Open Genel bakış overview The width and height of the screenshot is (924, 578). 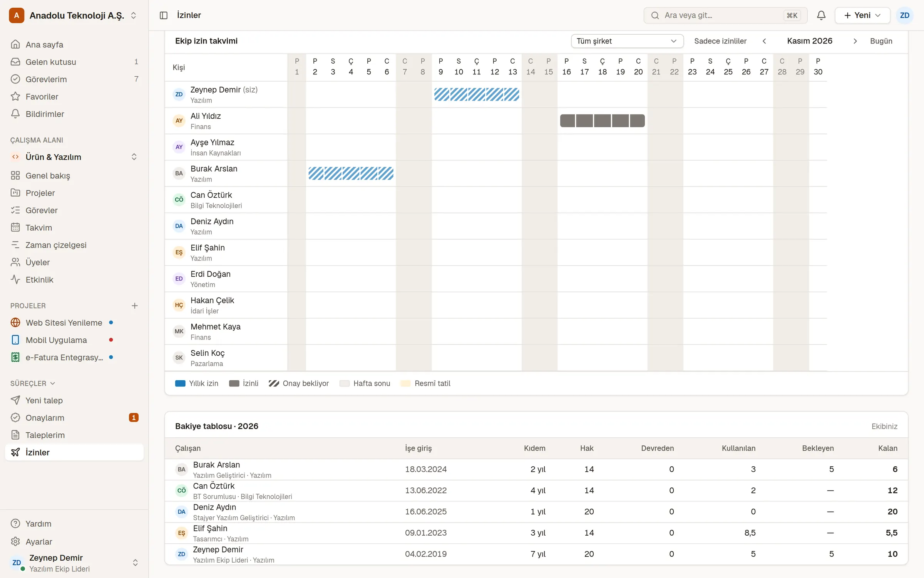pos(74,175)
